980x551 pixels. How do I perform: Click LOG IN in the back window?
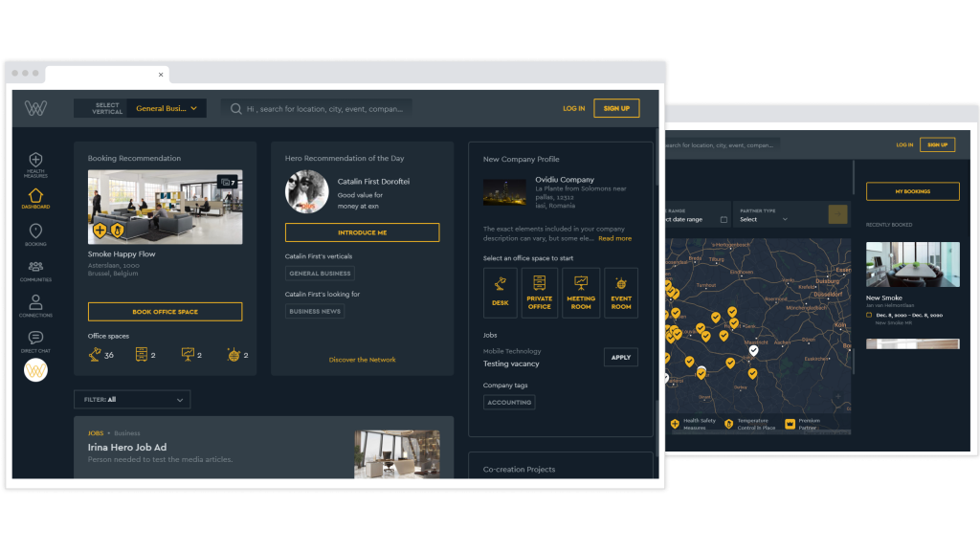click(904, 145)
